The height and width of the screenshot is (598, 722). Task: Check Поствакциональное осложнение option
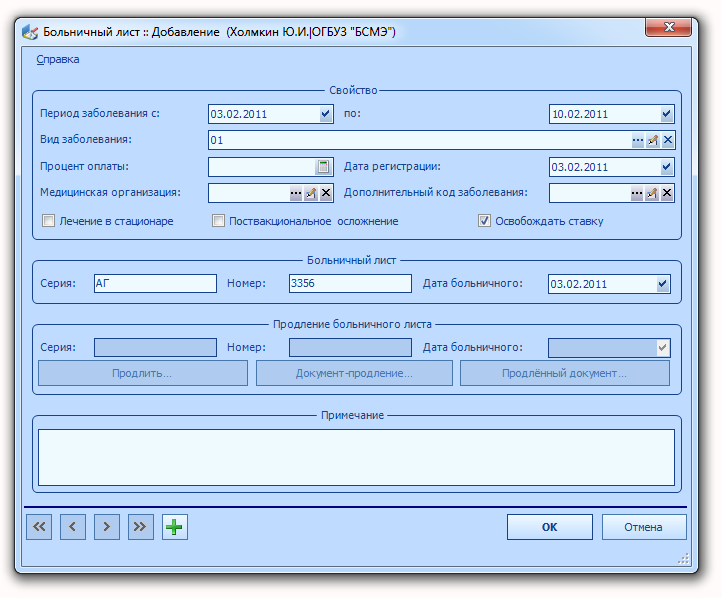coord(218,221)
